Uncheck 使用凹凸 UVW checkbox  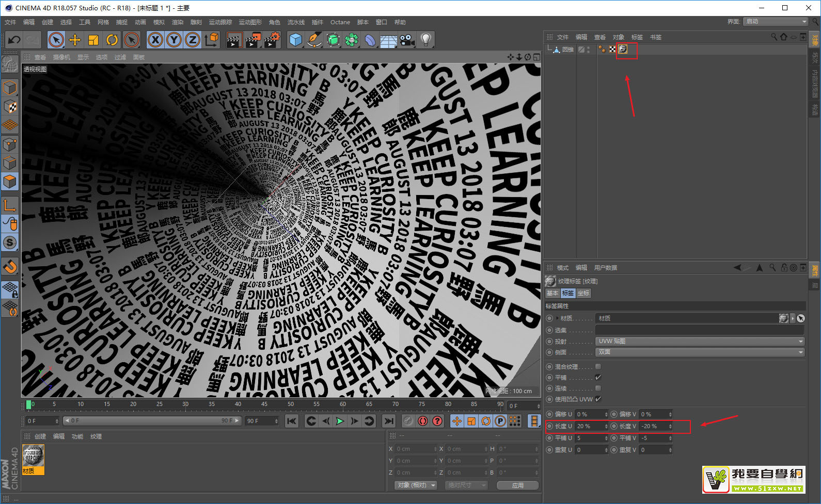[x=598, y=399]
